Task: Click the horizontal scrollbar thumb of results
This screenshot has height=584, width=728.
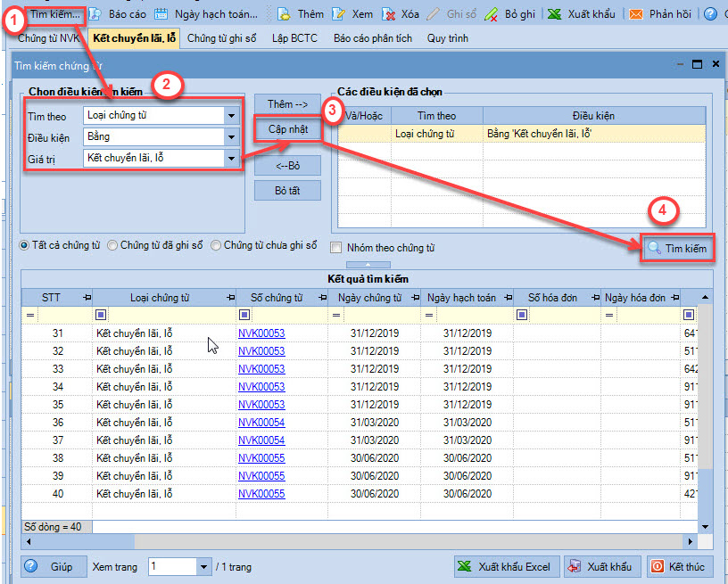Action: click(x=84, y=541)
